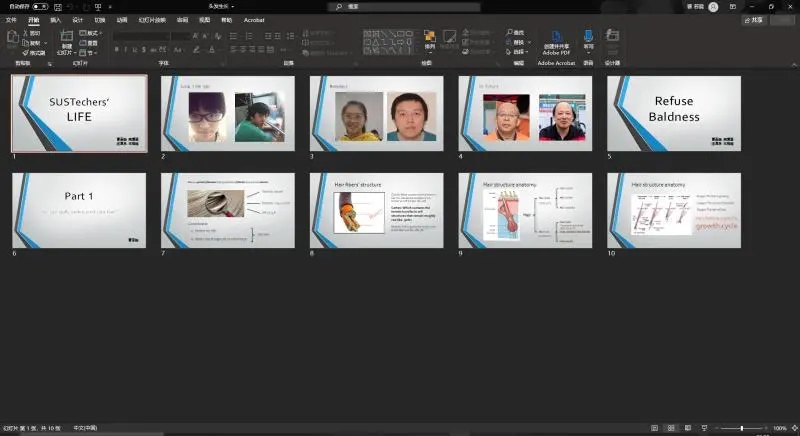The height and width of the screenshot is (436, 800).
Task: Click the font color button
Action: (212, 49)
